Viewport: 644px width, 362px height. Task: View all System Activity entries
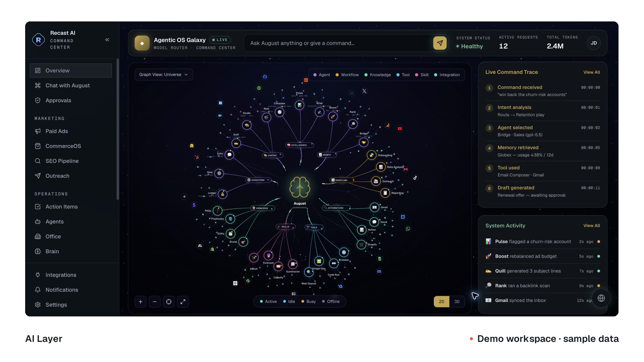point(591,226)
